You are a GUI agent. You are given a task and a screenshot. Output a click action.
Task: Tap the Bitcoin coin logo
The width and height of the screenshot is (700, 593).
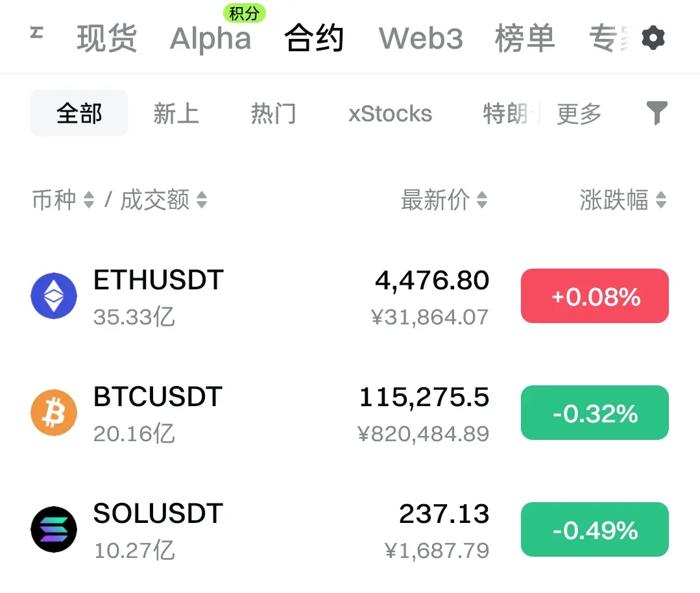point(54,413)
